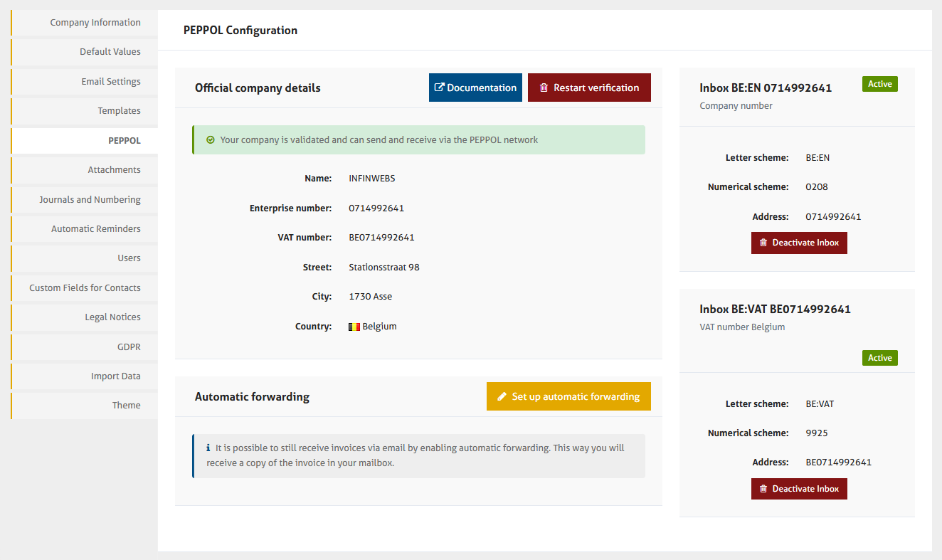Navigate to Automatic Reminders
The height and width of the screenshot is (560, 942).
point(95,229)
